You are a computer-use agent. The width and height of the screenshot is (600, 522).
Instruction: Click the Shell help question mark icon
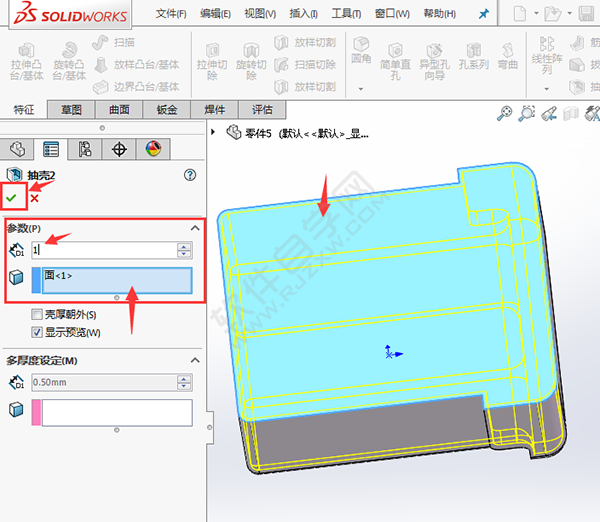pyautogui.click(x=190, y=175)
